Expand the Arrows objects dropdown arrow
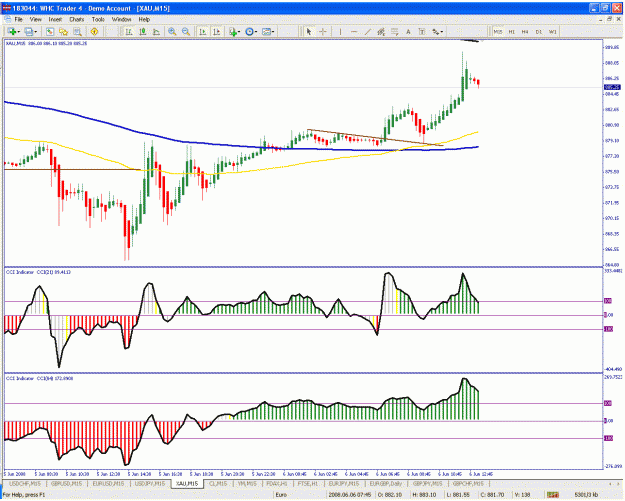Screen dimensions: 625x501 (442, 32)
